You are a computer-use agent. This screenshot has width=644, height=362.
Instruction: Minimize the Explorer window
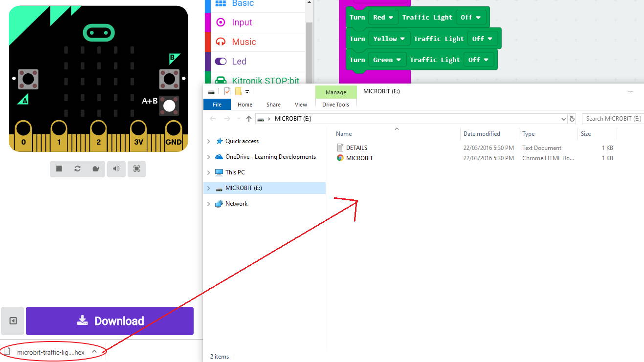(x=631, y=91)
